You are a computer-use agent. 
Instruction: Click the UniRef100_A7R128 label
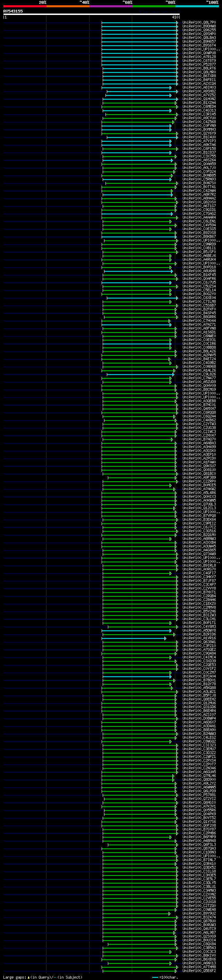(x=199, y=57)
